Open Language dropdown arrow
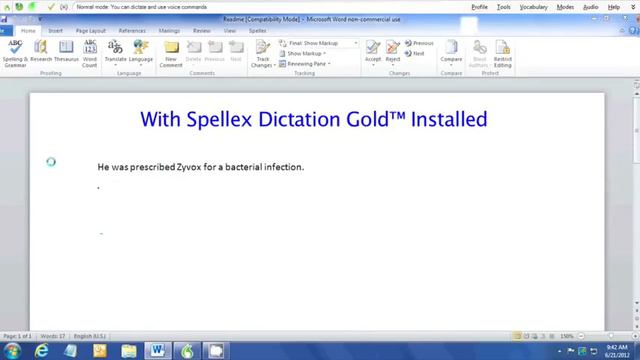Screen dimensions: 640x360 (141, 65)
